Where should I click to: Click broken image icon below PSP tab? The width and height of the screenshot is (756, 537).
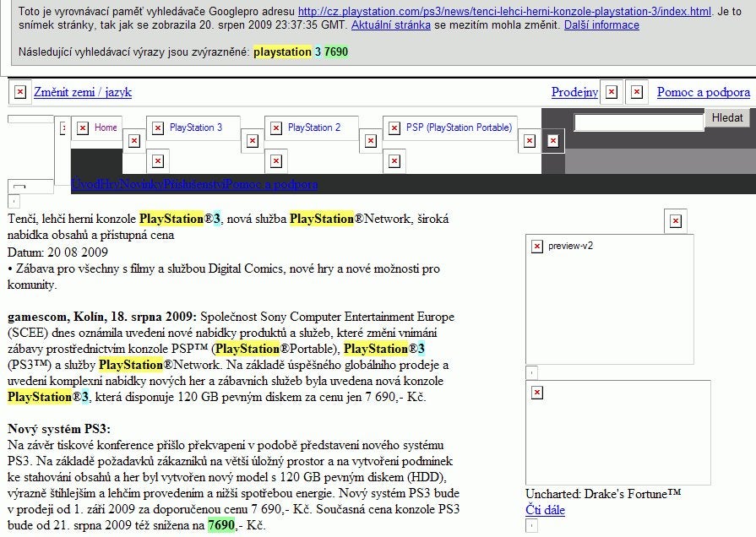point(394,161)
